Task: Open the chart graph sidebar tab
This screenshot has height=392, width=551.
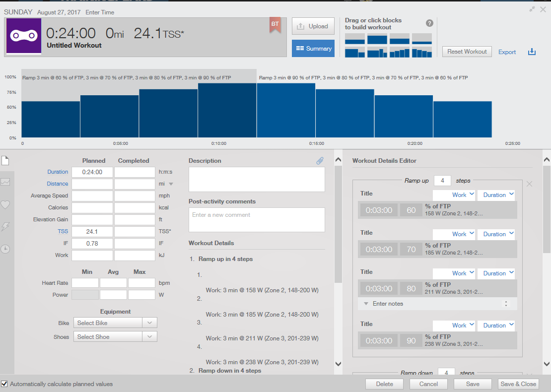Action: pyautogui.click(x=5, y=182)
